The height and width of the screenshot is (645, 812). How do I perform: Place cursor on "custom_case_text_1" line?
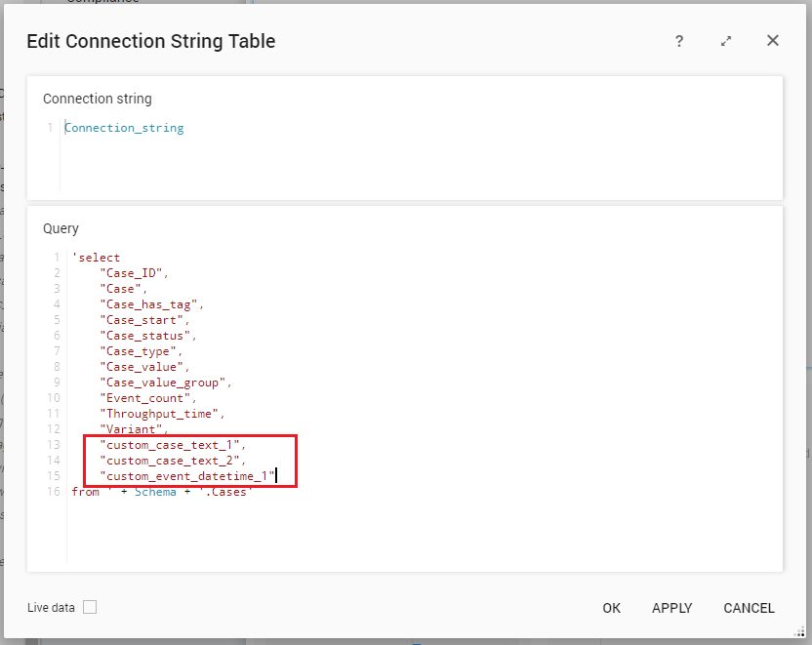coord(173,445)
